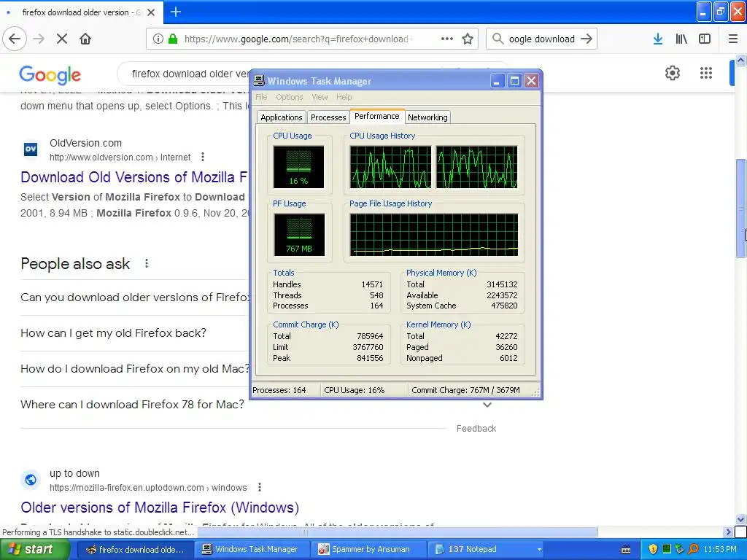The image size is (747, 560).
Task: Click the horizontal scrollbar right arrow
Action: coord(727,532)
